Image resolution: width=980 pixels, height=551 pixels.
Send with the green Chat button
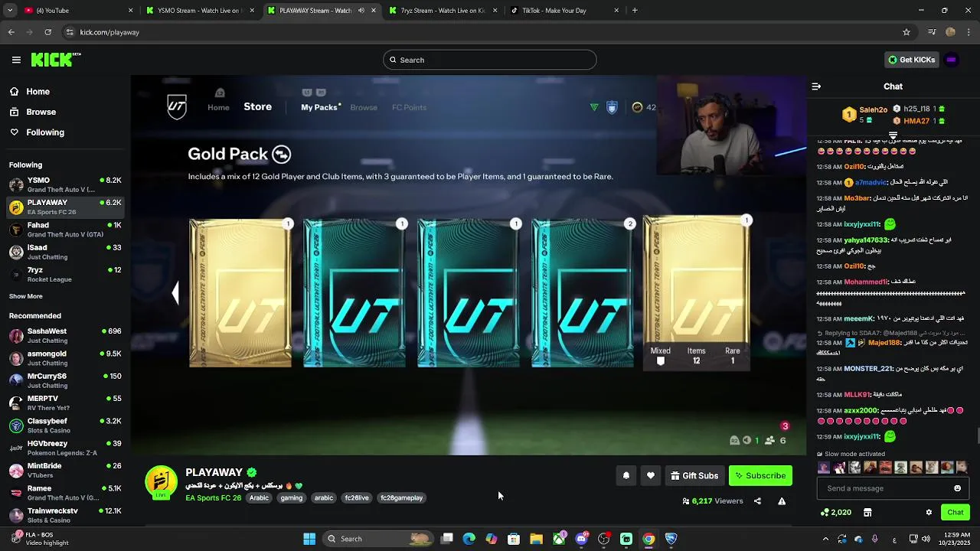click(955, 512)
